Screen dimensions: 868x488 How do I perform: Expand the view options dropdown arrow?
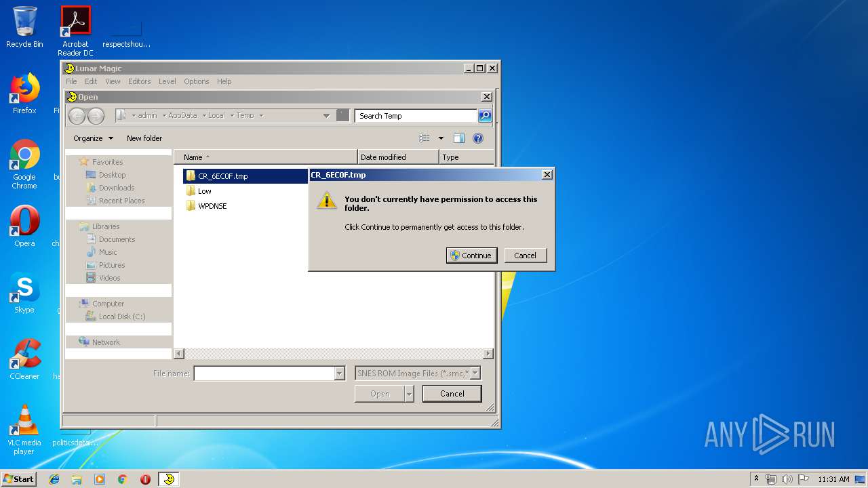[x=441, y=138]
